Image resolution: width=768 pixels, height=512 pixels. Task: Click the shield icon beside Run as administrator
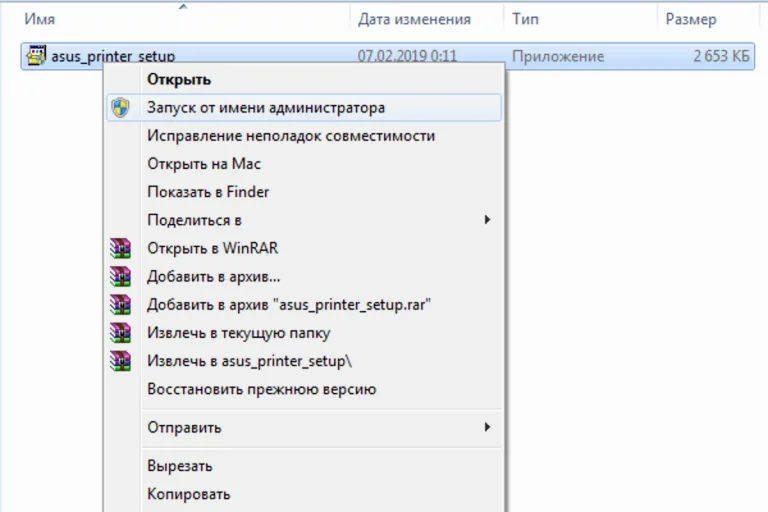pyautogui.click(x=120, y=107)
